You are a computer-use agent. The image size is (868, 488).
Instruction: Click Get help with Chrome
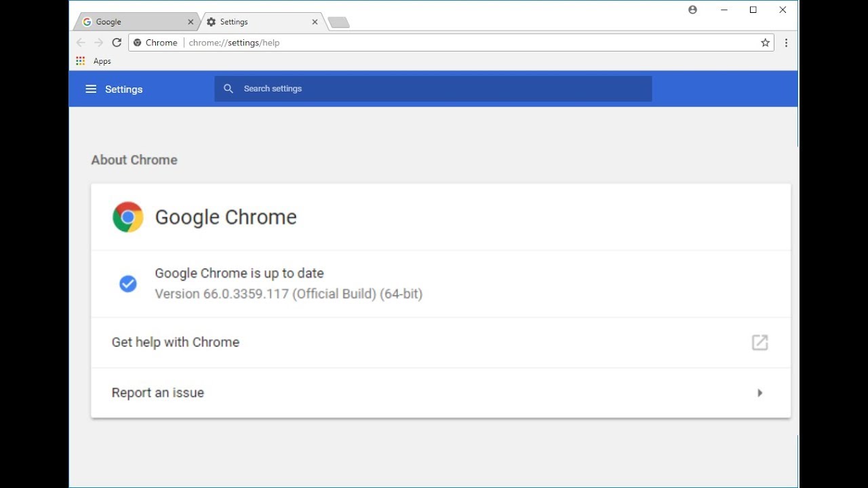pyautogui.click(x=176, y=342)
